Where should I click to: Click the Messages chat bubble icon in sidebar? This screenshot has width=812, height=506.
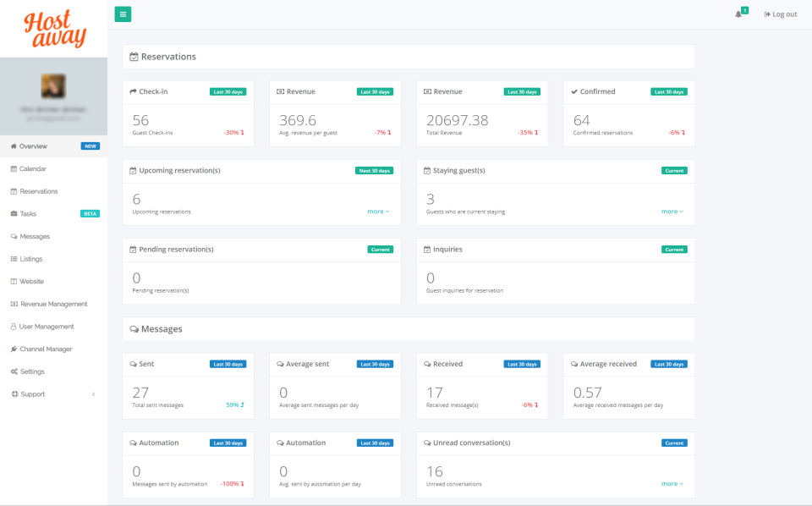click(x=14, y=236)
